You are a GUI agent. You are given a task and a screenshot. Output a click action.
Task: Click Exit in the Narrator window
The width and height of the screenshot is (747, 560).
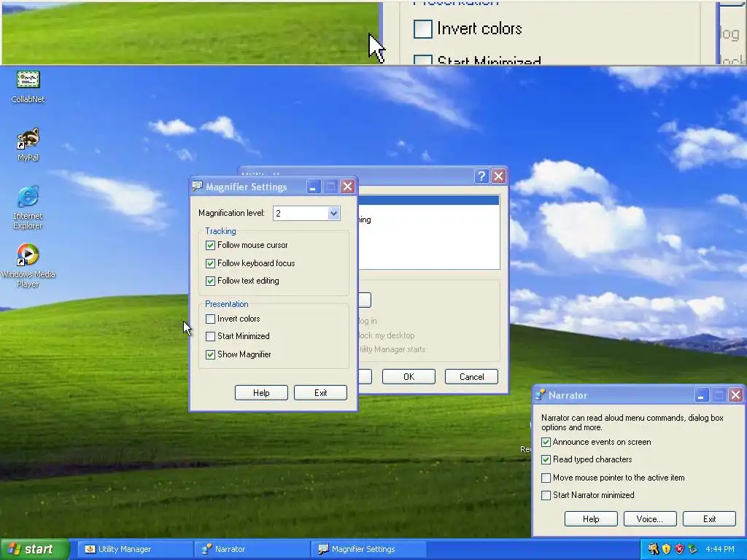(x=709, y=518)
